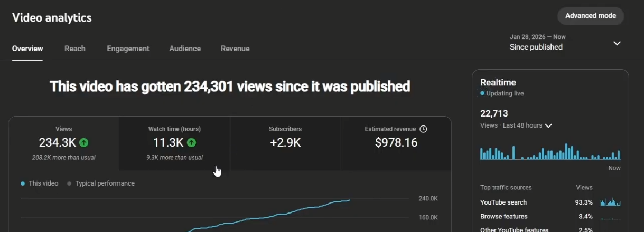
Task: Open the Audience tab
Action: coord(185,49)
